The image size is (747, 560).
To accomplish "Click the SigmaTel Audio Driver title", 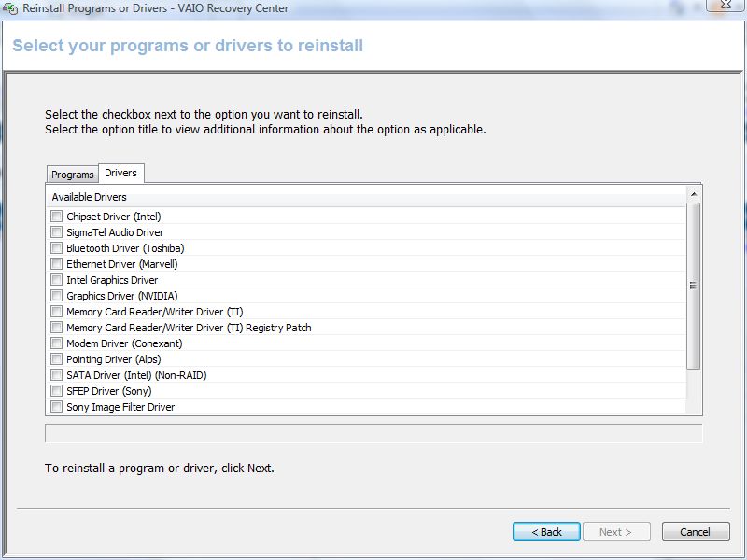I will coord(115,232).
